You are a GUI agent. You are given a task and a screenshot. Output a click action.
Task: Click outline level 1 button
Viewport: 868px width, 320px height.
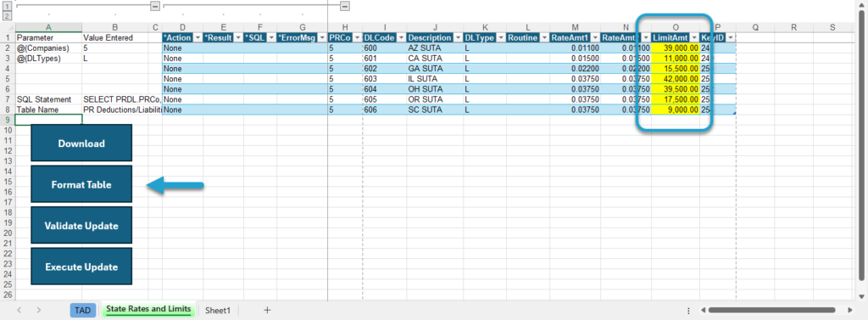7,6
